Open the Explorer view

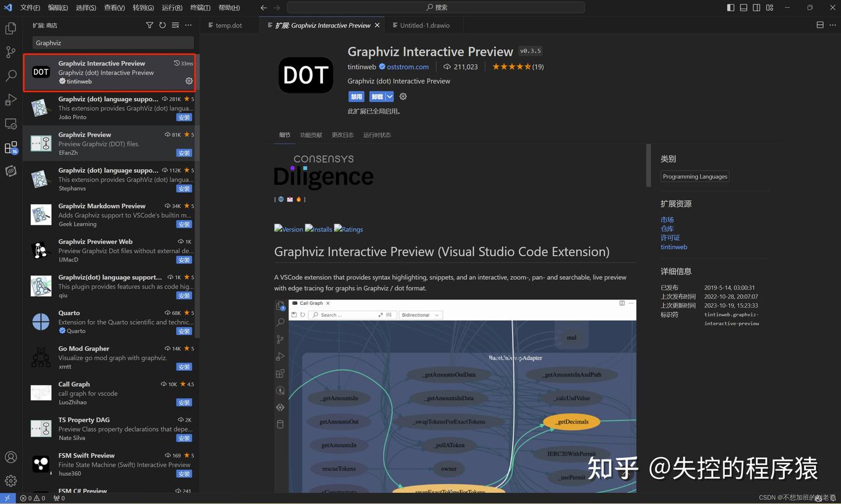[x=11, y=28]
